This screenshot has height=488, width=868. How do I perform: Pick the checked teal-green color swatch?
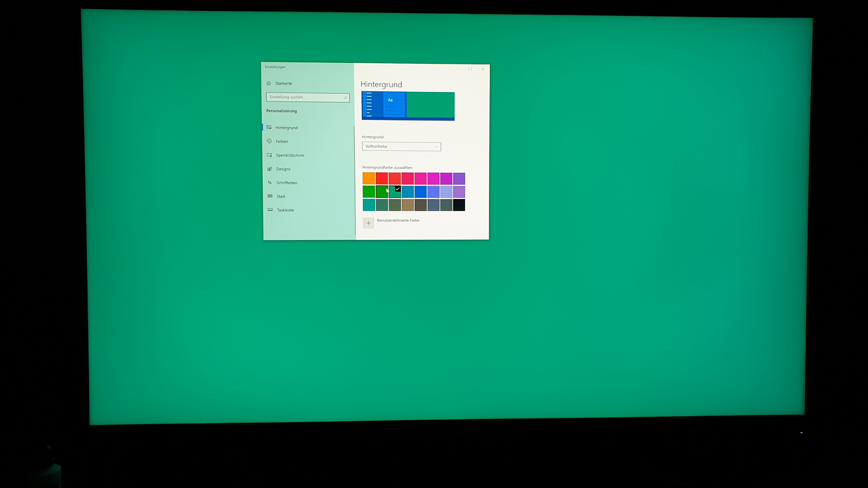pos(395,192)
